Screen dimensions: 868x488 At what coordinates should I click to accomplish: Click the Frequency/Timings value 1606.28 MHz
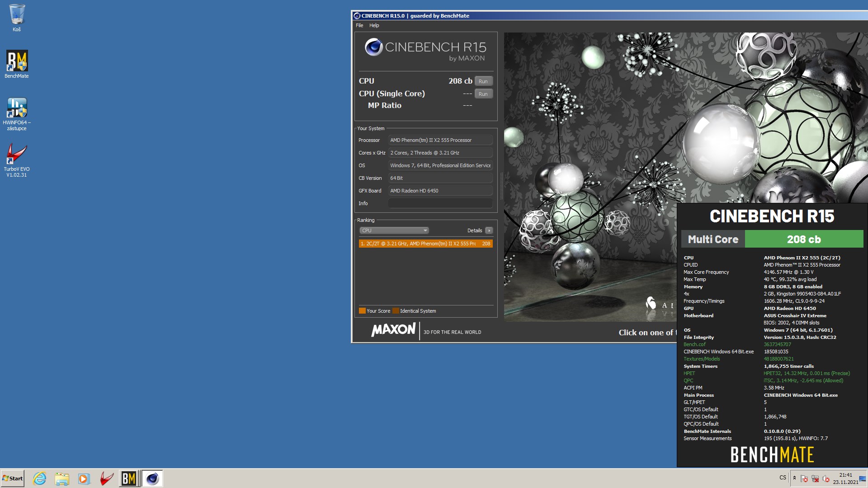pos(794,301)
